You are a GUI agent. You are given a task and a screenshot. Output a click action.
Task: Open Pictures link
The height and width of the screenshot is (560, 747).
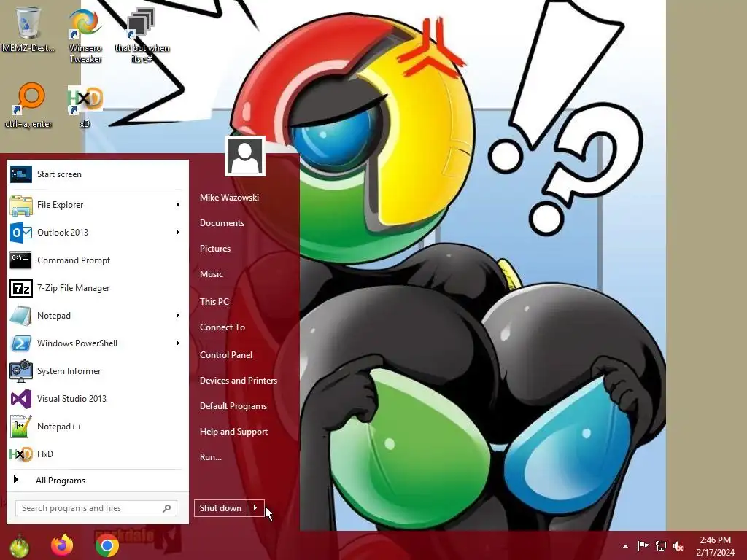[215, 249]
